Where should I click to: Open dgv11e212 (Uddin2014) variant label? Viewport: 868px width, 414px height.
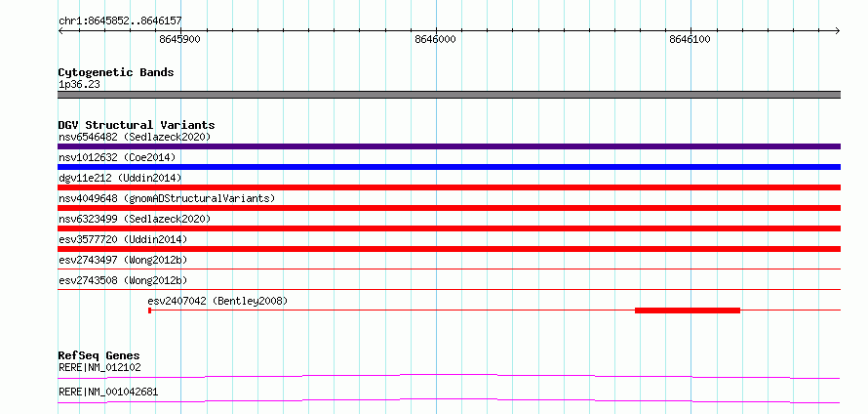pos(120,178)
